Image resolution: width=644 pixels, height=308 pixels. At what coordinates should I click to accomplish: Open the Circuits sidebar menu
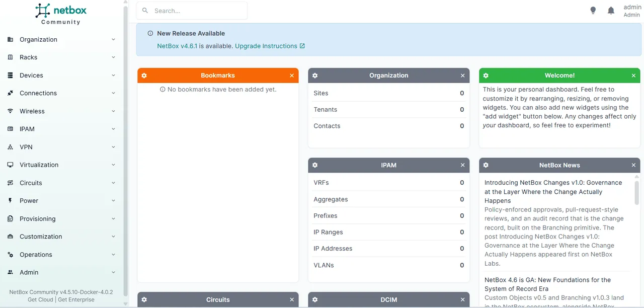coord(61,183)
